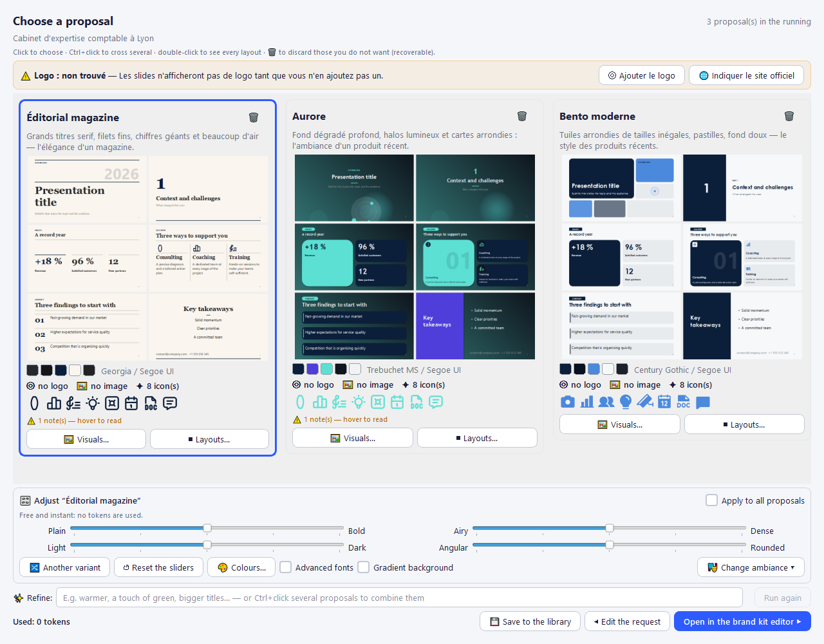Select the Aurore Presentation title slide thumbnail
This screenshot has height=644, width=824.
click(354, 188)
